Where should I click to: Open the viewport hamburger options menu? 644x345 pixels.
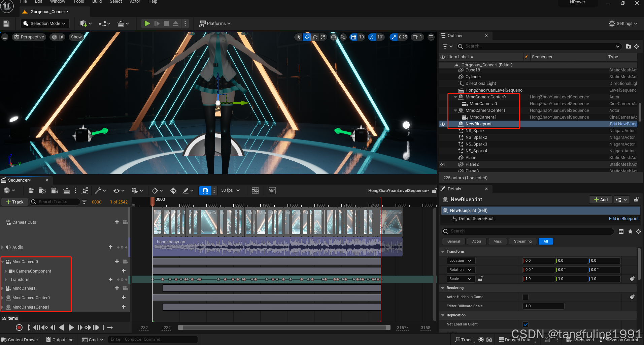pos(5,37)
